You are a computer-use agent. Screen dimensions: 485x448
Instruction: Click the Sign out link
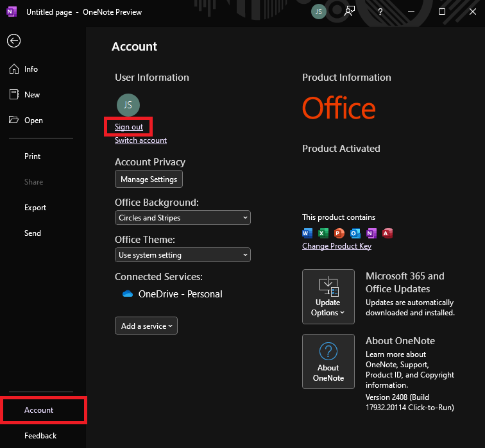pos(129,127)
